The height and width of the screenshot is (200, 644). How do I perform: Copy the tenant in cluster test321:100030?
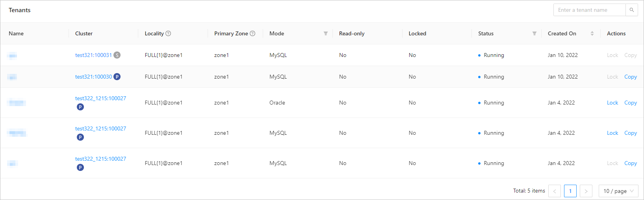coord(631,77)
